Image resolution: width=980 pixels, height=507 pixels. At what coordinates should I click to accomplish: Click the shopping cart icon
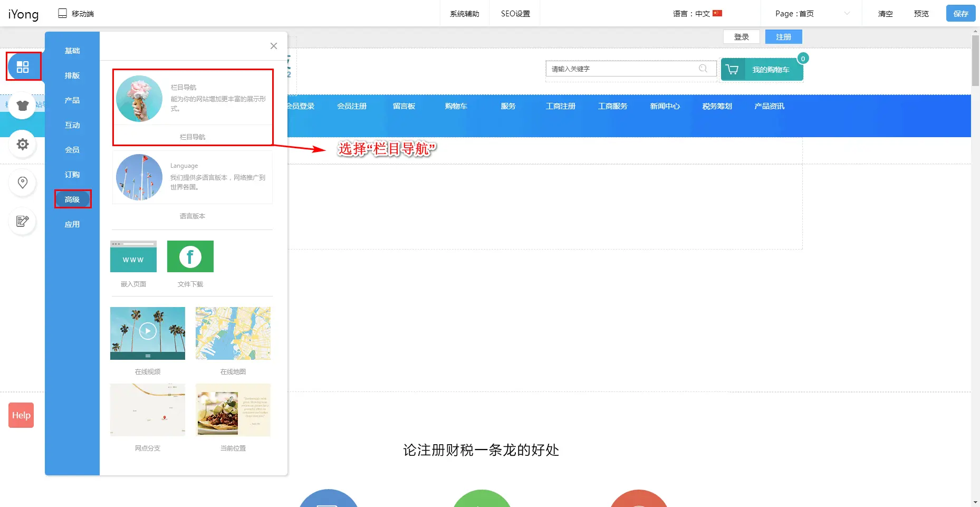click(732, 70)
